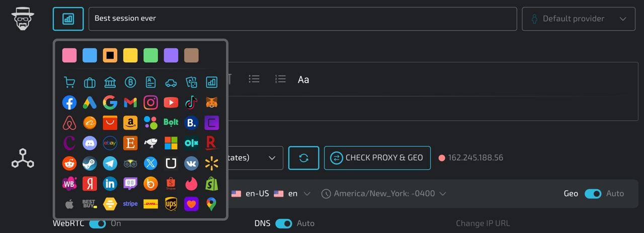Turn off the WebRTC switch
The width and height of the screenshot is (644, 233).
coord(98,223)
